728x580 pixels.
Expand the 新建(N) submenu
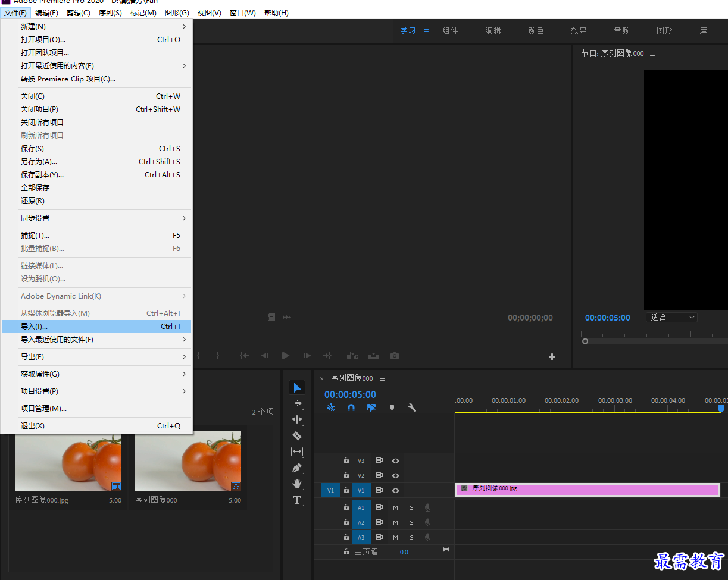pyautogui.click(x=96, y=26)
